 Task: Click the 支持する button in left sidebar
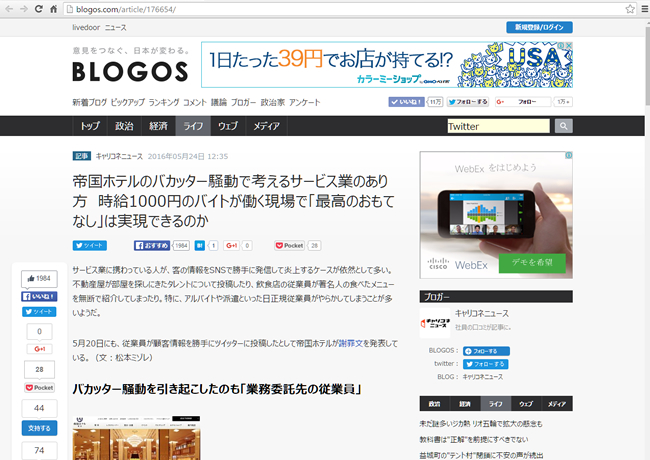pos(38,428)
